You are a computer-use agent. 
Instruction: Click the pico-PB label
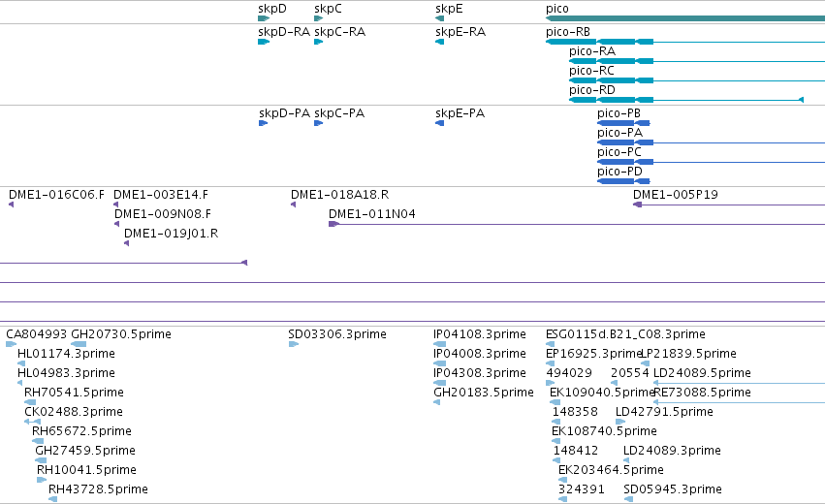point(619,113)
